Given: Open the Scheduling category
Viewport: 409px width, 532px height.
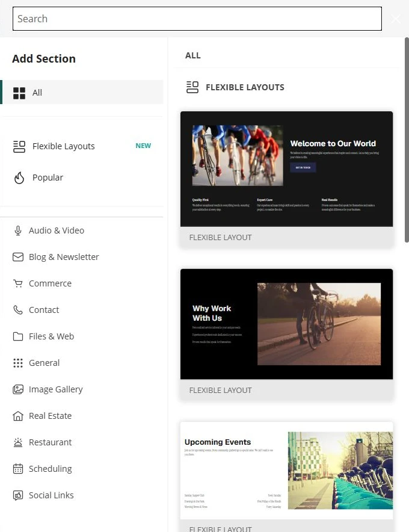Looking at the screenshot, I should point(83,469).
